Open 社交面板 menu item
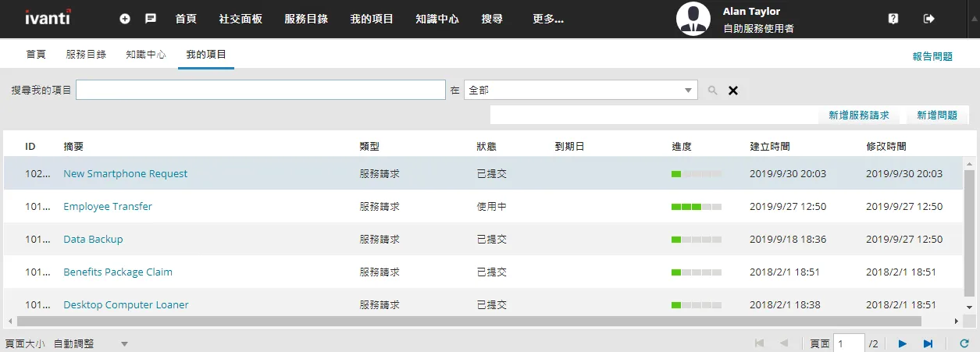980x352 pixels. pyautogui.click(x=241, y=19)
